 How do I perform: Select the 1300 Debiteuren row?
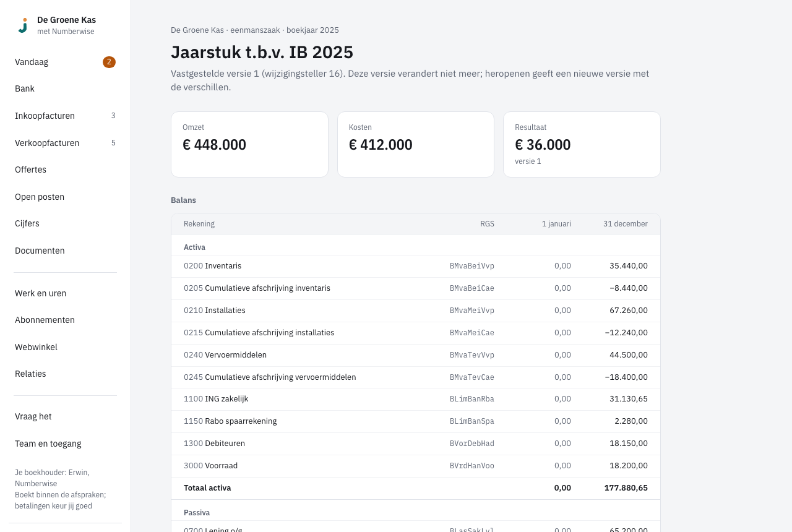416,444
